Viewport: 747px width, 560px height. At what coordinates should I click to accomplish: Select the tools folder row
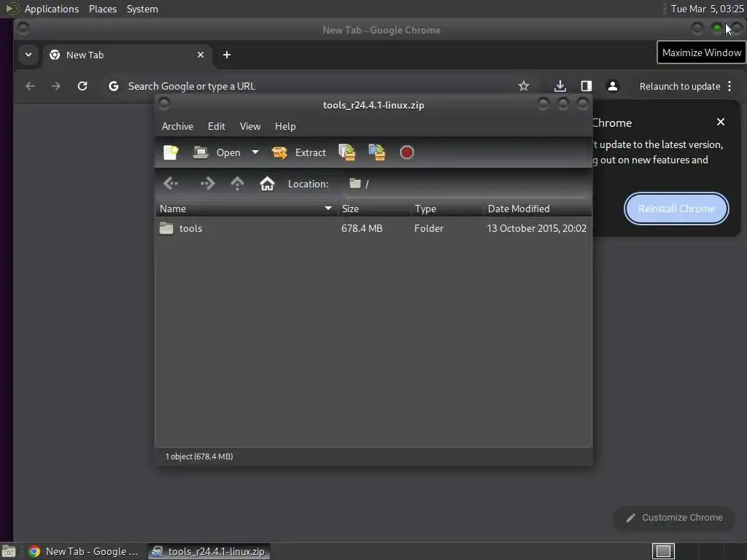373,228
